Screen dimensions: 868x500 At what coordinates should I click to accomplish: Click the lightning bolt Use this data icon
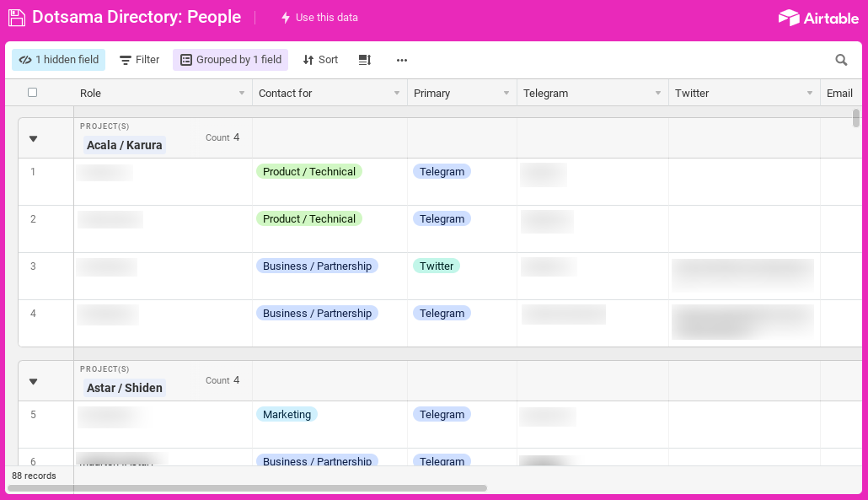point(286,18)
